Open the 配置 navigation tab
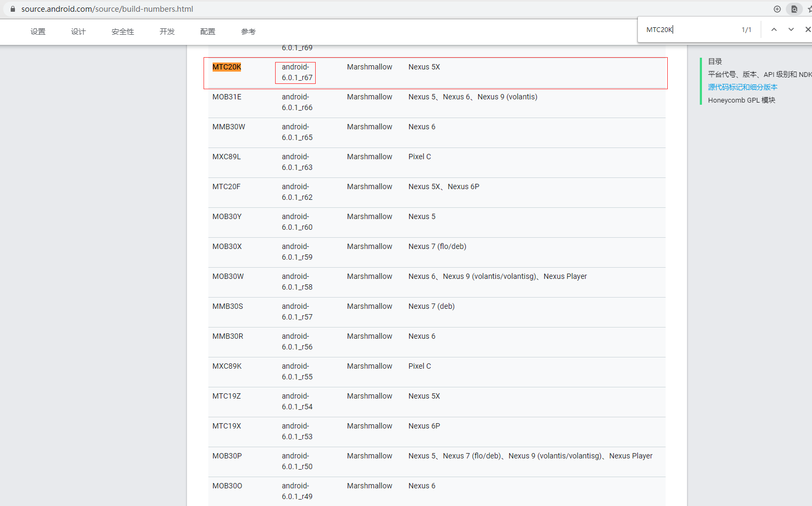This screenshot has height=506, width=812. [x=208, y=32]
